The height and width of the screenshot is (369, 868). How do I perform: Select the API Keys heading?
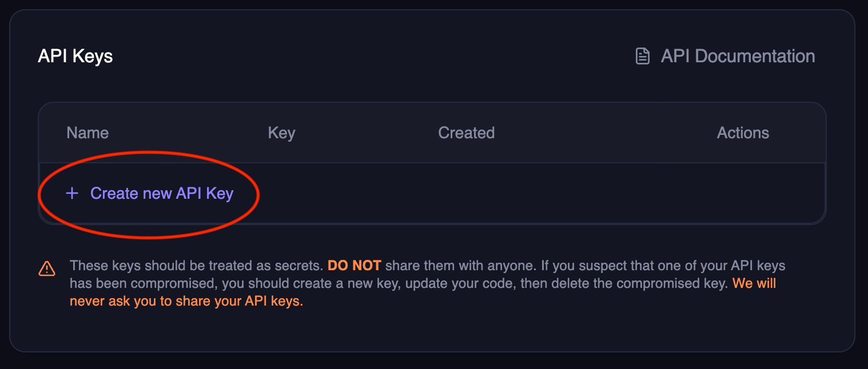[75, 55]
